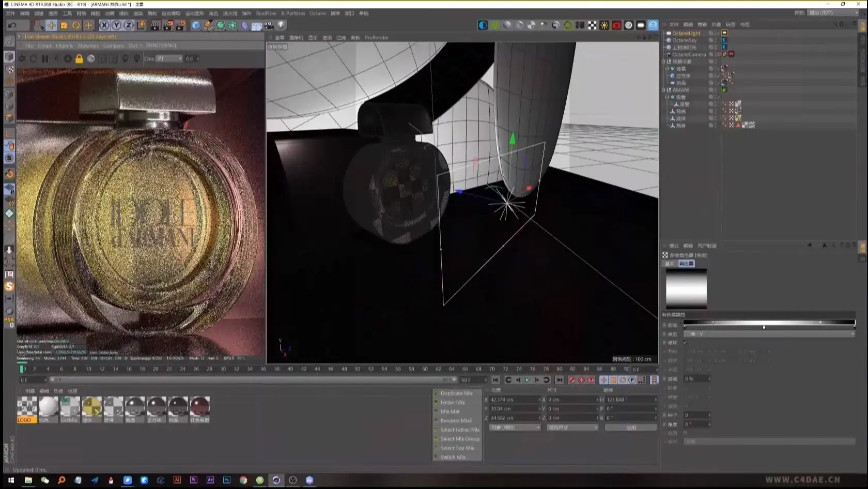This screenshot has height=489, width=868.
Task: Open the Octane menu from the menu bar
Action: click(x=318, y=13)
